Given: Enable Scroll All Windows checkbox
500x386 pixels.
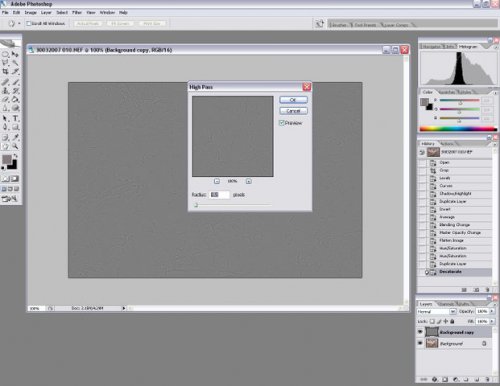Looking at the screenshot, I should point(29,24).
